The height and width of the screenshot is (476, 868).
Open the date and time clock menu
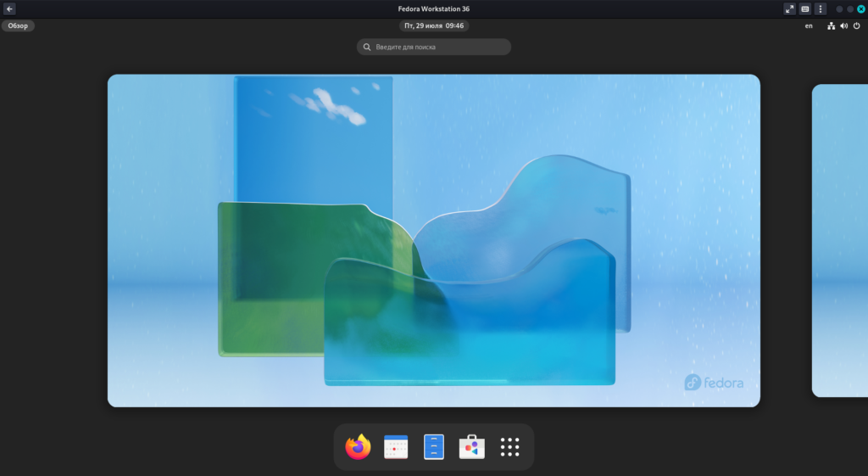tap(434, 25)
